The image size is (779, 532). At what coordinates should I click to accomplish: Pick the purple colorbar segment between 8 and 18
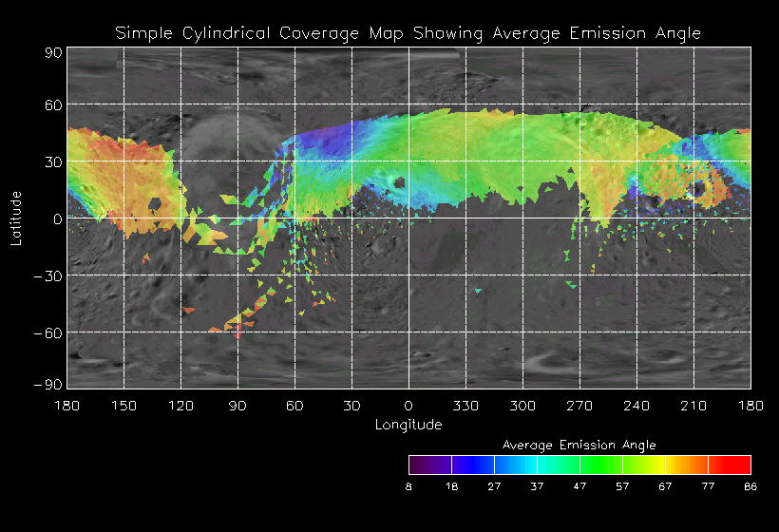(x=429, y=465)
